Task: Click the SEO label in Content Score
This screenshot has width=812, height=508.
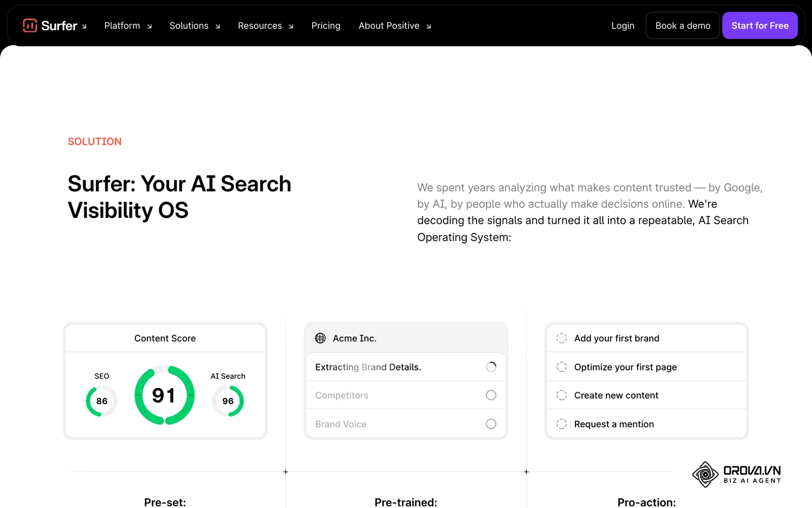Action: 101,376
